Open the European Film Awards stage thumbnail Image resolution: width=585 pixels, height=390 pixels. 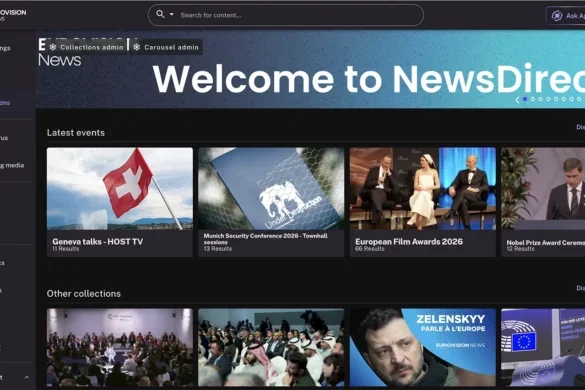click(423, 188)
